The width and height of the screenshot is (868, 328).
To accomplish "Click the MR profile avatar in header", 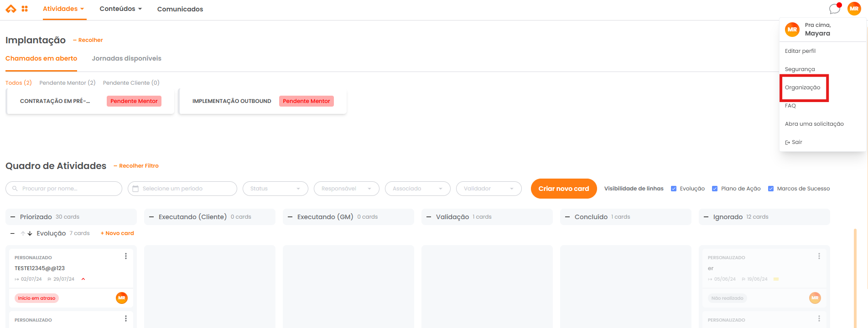I will coord(854,9).
